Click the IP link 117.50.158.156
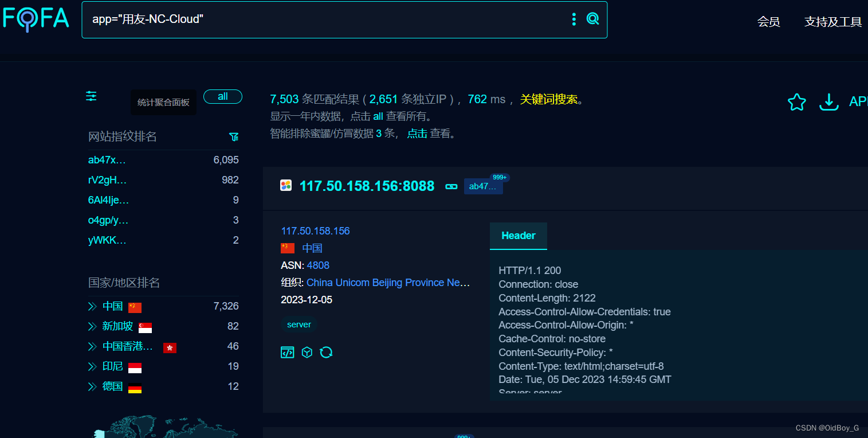Viewport: 868px width, 438px height. [x=315, y=231]
